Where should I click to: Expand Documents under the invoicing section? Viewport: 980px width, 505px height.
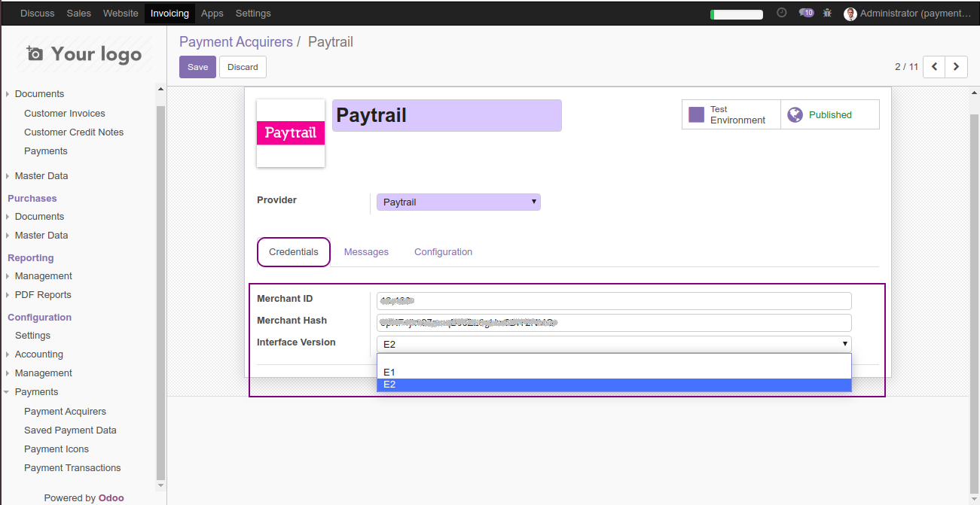[39, 94]
